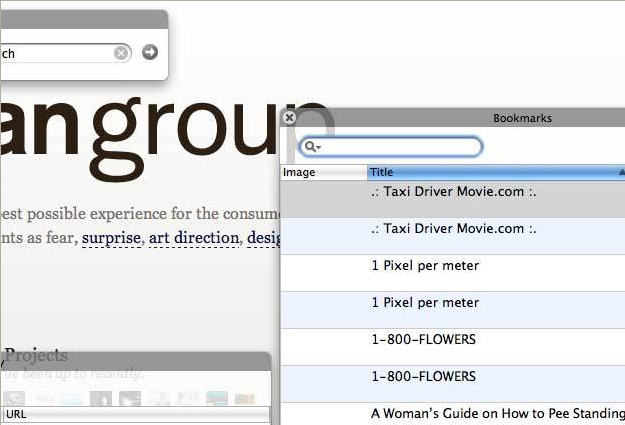625x425 pixels.
Task: Open the art direction link
Action: pos(194,238)
